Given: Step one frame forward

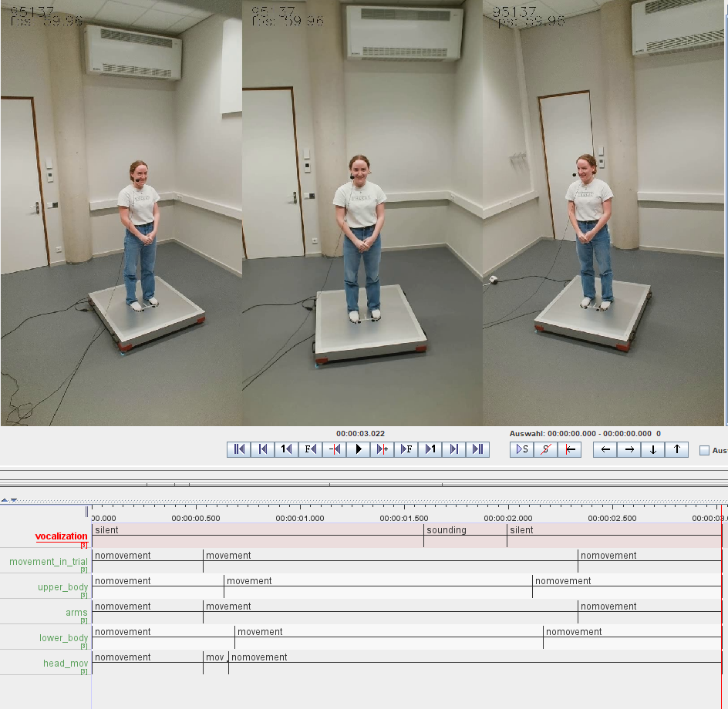Looking at the screenshot, I should pos(406,449).
